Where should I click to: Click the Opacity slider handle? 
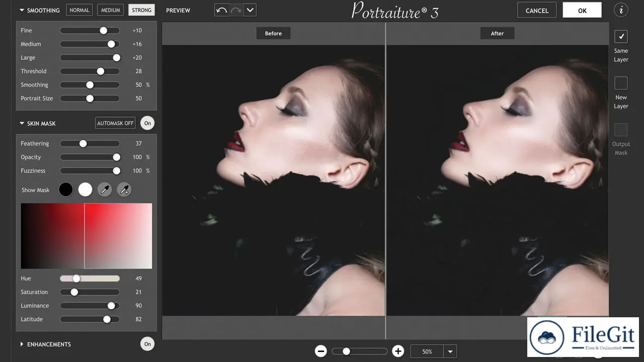(x=117, y=157)
